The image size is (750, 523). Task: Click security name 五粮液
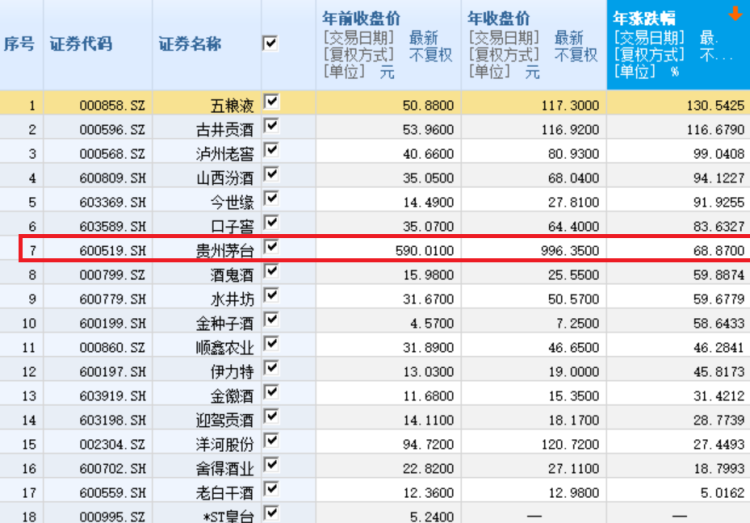coord(232,105)
